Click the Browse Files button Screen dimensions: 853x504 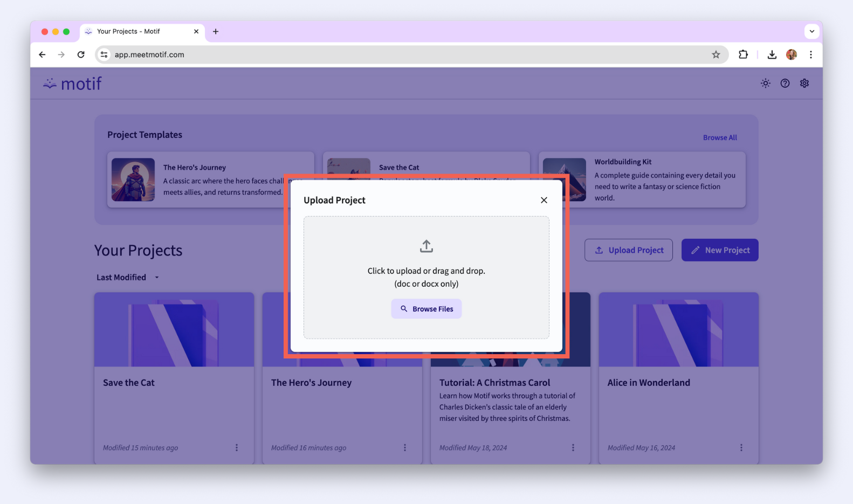pos(426,309)
